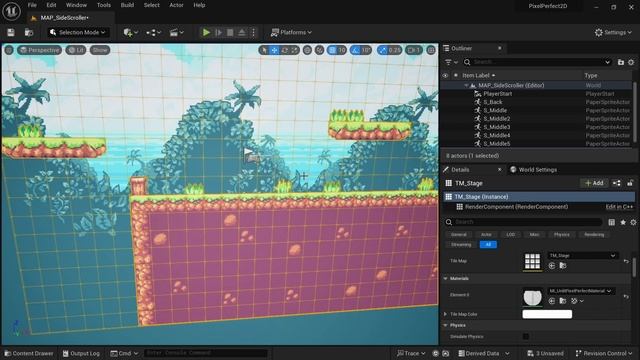640x360 pixels.
Task: Open the Window menu
Action: point(76,5)
